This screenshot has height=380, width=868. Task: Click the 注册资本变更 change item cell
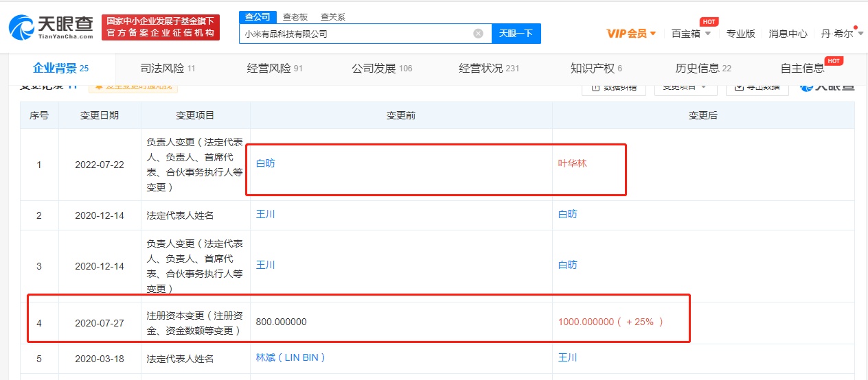(x=196, y=322)
